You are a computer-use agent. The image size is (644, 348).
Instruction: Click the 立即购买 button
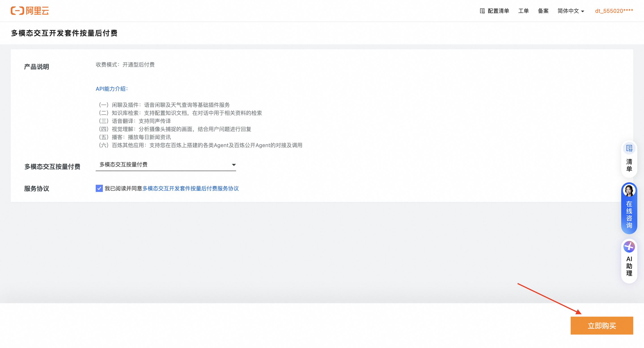pos(602,325)
